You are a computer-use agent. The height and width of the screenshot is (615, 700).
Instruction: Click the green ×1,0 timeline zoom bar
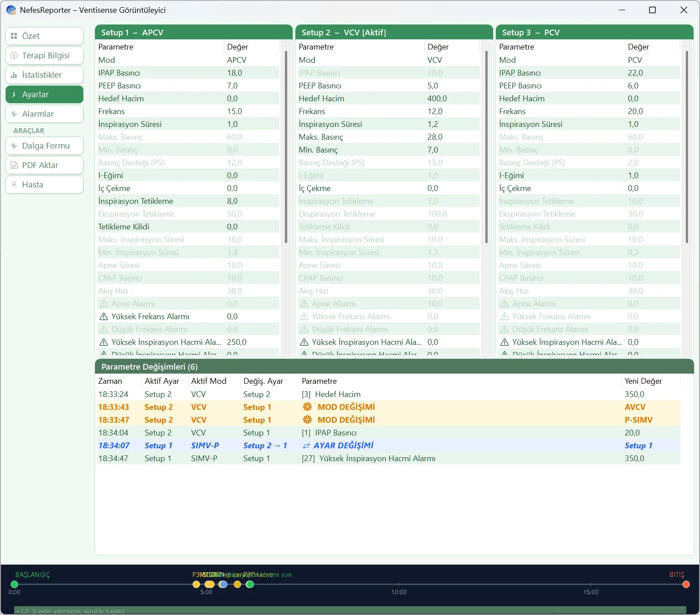[350, 610]
